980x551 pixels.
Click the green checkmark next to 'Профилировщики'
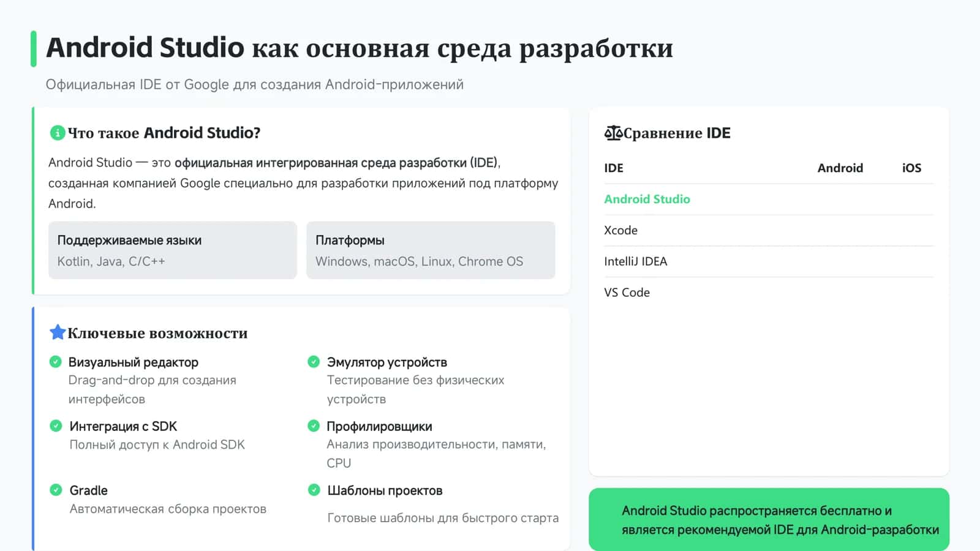pyautogui.click(x=314, y=425)
